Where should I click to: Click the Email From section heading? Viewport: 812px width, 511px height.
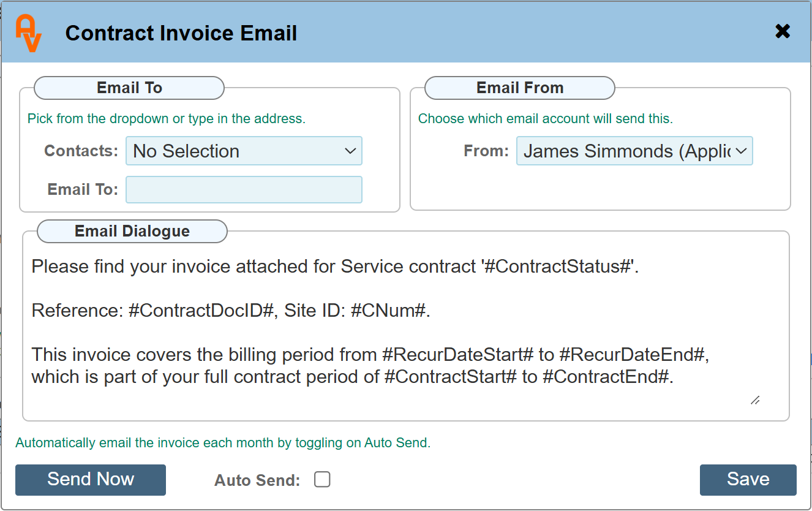point(520,88)
